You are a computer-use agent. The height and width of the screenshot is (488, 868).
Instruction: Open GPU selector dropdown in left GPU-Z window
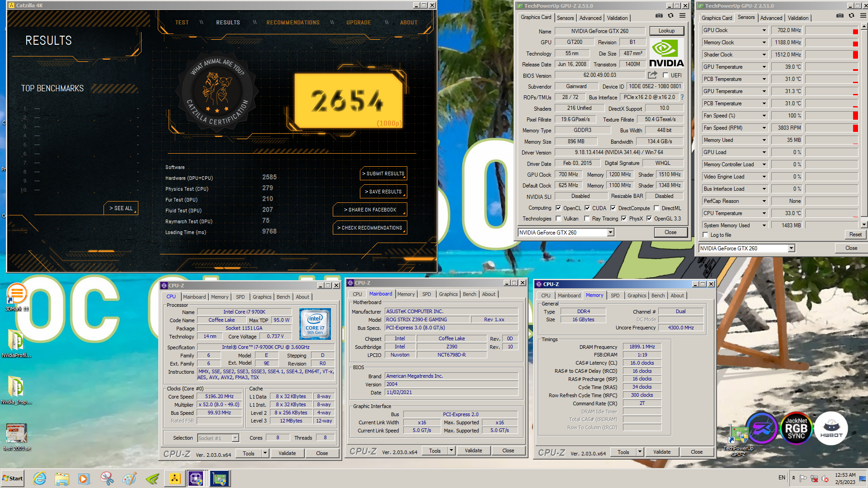610,233
